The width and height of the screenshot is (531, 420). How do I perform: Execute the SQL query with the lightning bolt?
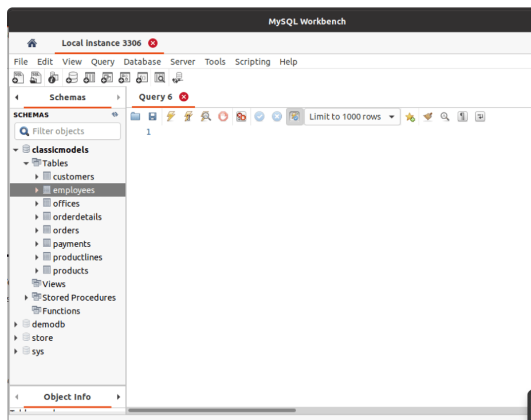(170, 116)
